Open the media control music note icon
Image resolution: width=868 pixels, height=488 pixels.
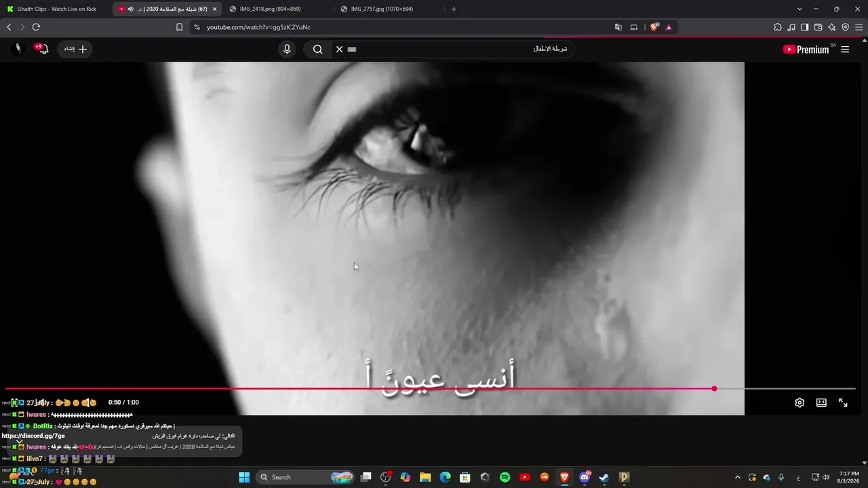click(791, 27)
